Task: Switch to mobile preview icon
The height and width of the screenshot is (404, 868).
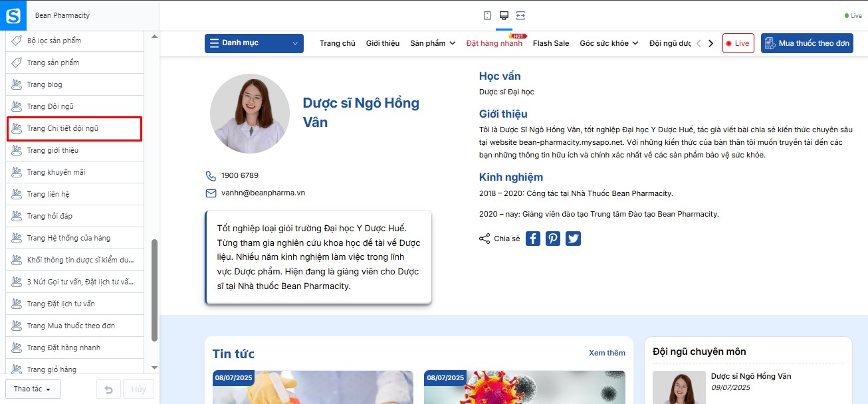Action: click(487, 15)
